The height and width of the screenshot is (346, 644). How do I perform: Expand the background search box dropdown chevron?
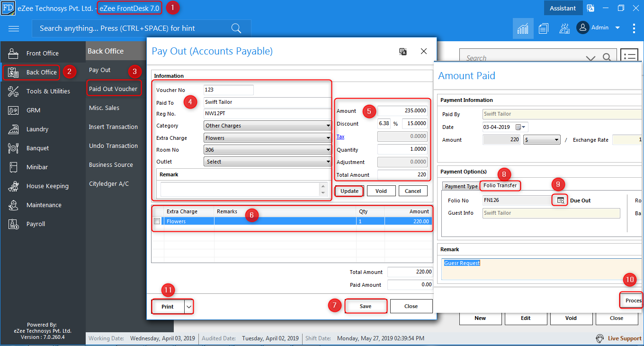(590, 58)
